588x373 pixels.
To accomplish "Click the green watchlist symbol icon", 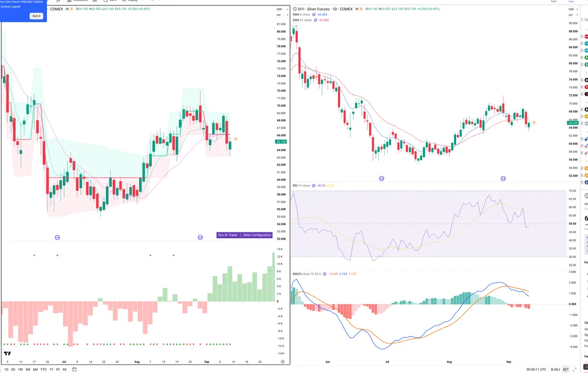I will coord(586,58).
